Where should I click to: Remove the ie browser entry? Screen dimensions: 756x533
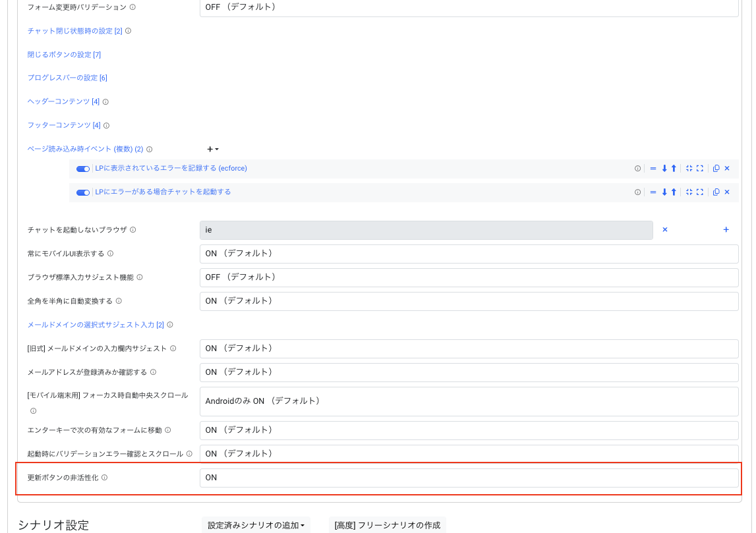click(665, 230)
